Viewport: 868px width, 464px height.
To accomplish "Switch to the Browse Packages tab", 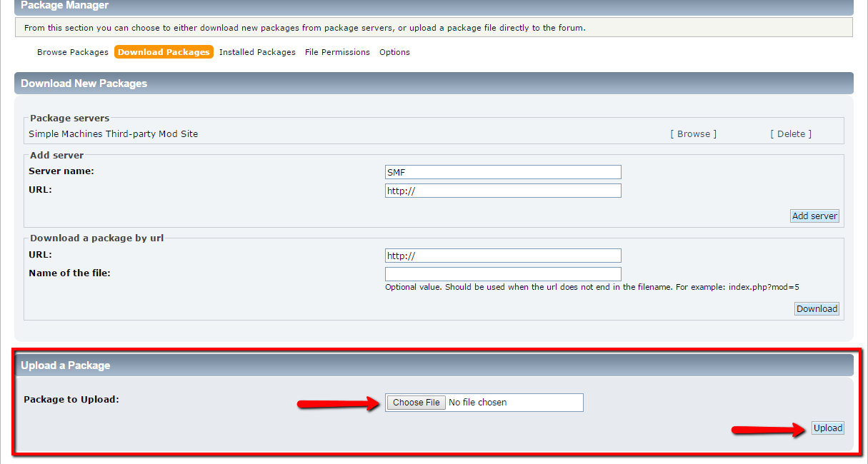I will coord(72,51).
